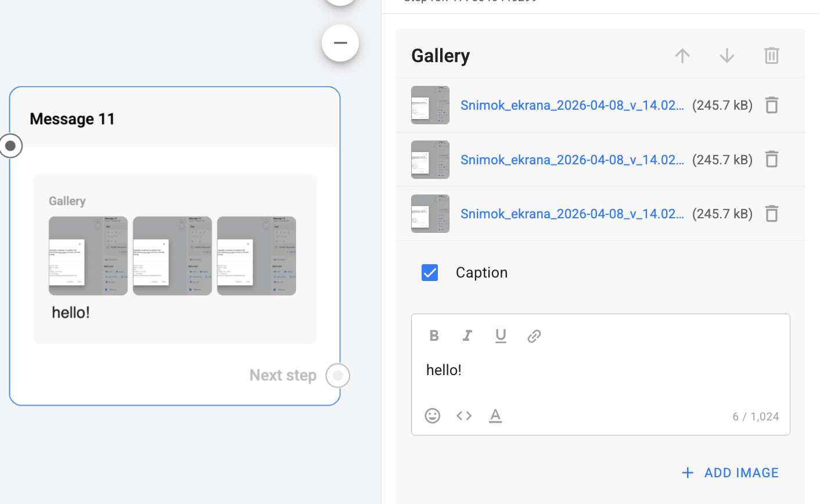
Task: Click the Bold formatting icon
Action: [434, 336]
